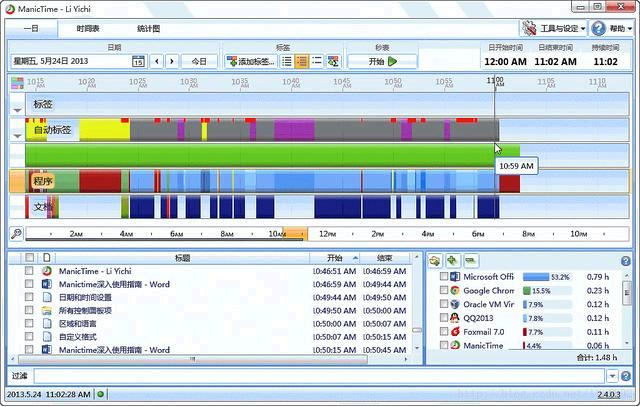640x407 pixels.
Task: Go to the next day arrow
Action: click(x=172, y=61)
